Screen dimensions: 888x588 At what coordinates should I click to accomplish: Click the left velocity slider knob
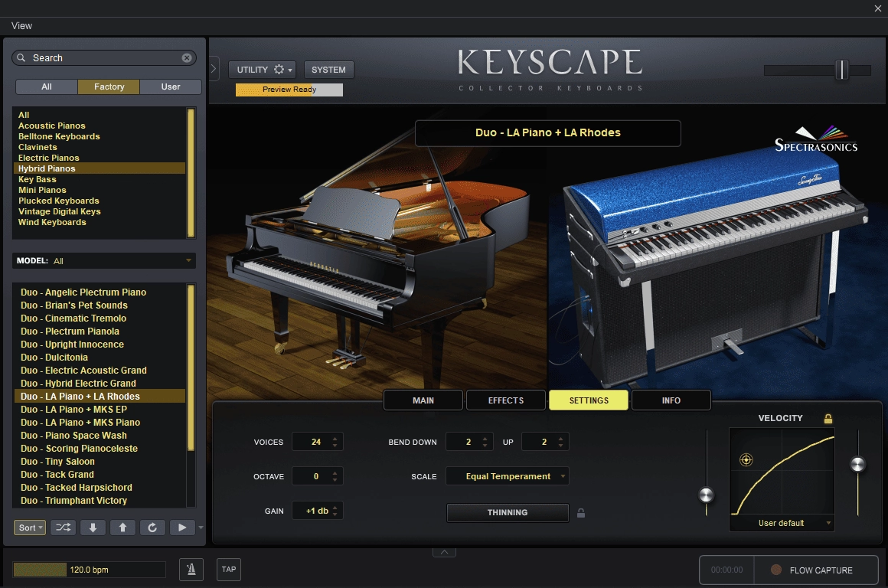pyautogui.click(x=707, y=495)
